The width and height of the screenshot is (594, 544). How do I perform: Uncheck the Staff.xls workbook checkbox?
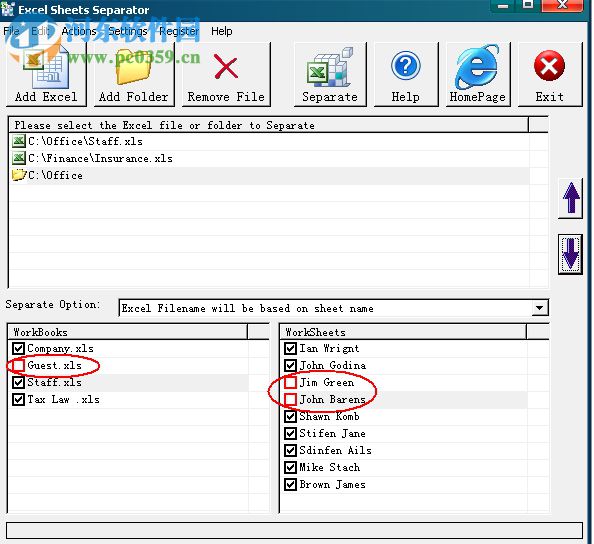pos(18,382)
